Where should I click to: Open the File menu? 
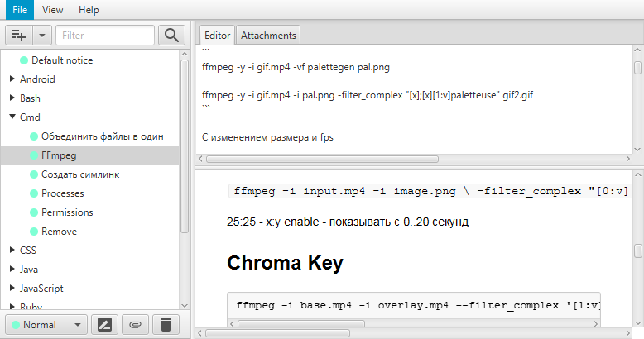pos(20,10)
